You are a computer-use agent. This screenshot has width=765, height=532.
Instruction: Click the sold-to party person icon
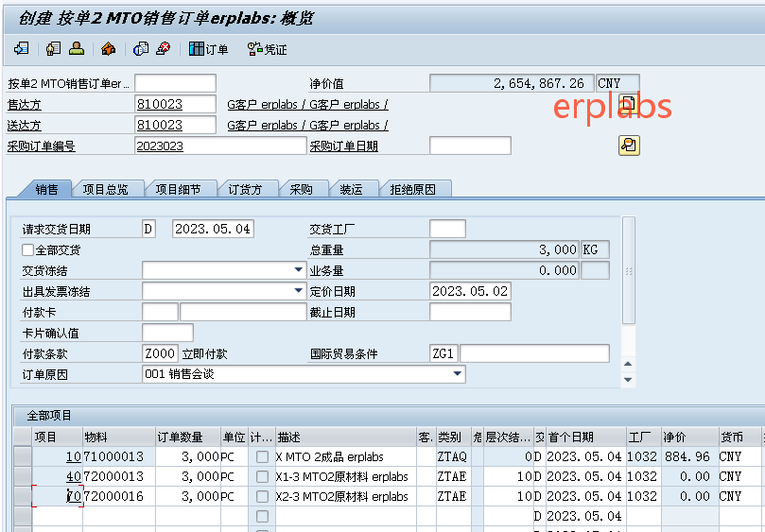click(76, 49)
